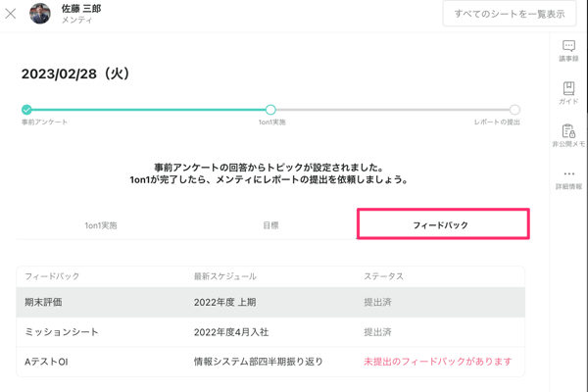
Task: Switch to the 1on1実施 tab
Action: click(x=101, y=225)
